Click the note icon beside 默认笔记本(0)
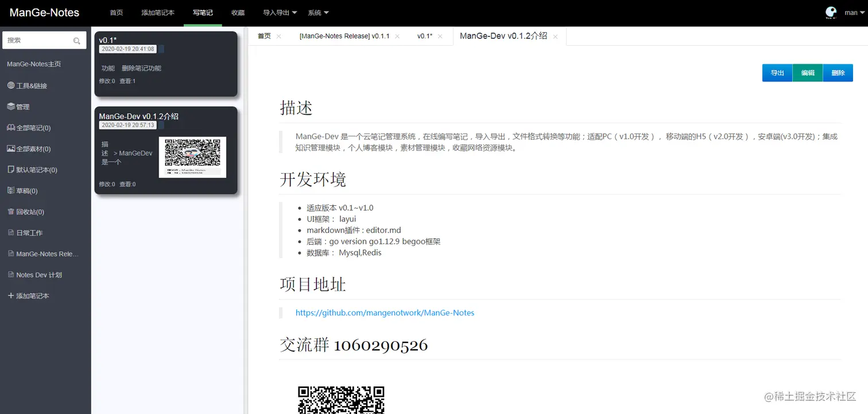The height and width of the screenshot is (414, 868). point(11,170)
